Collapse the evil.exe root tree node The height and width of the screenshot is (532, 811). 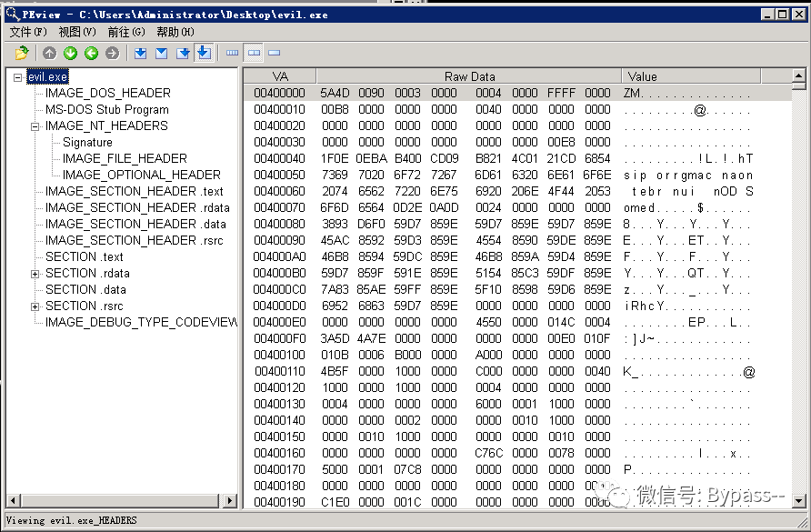[x=17, y=77]
